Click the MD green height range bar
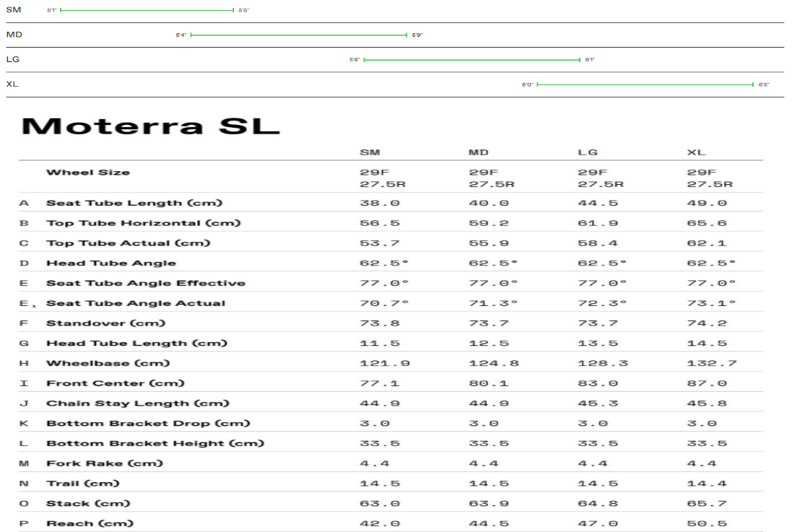792x532 pixels. click(299, 35)
